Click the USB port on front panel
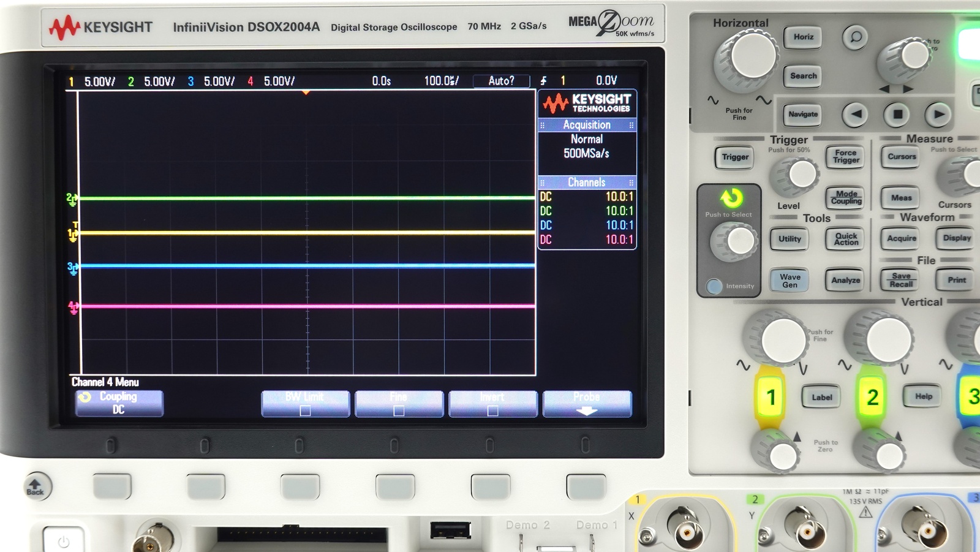This screenshot has height=552, width=980. pos(450,530)
